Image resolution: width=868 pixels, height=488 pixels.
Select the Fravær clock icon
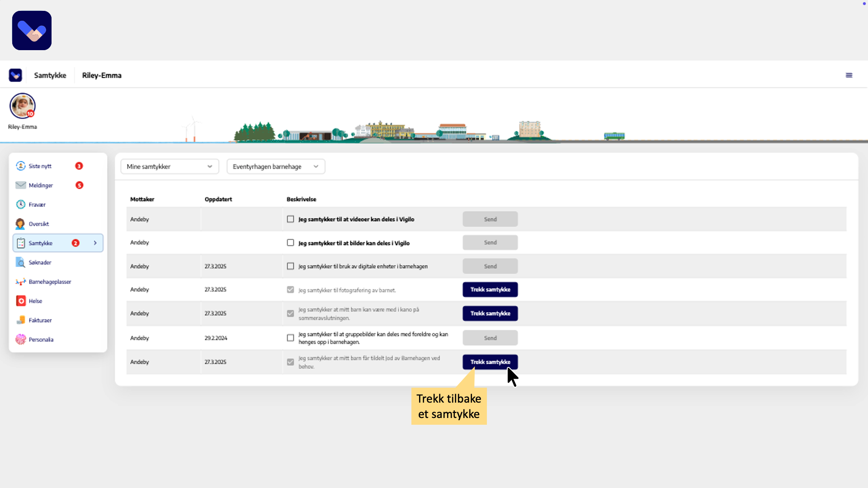coord(21,205)
